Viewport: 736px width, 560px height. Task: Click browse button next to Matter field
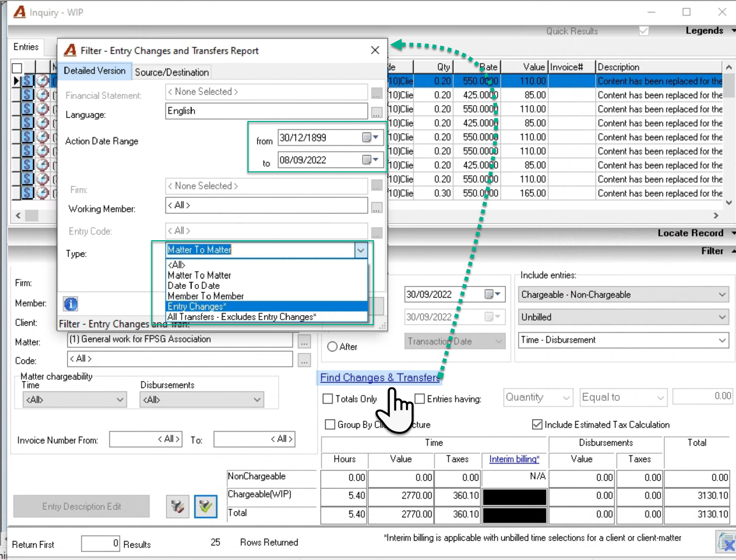[304, 341]
